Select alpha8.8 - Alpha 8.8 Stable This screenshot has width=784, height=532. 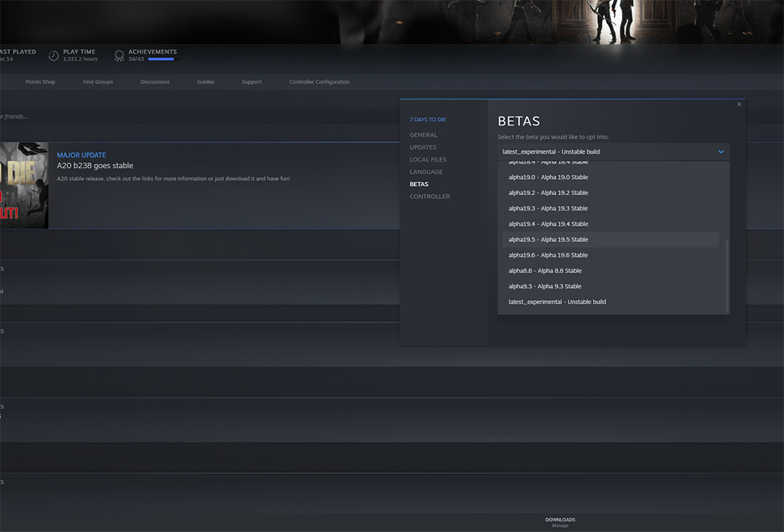tap(610, 270)
